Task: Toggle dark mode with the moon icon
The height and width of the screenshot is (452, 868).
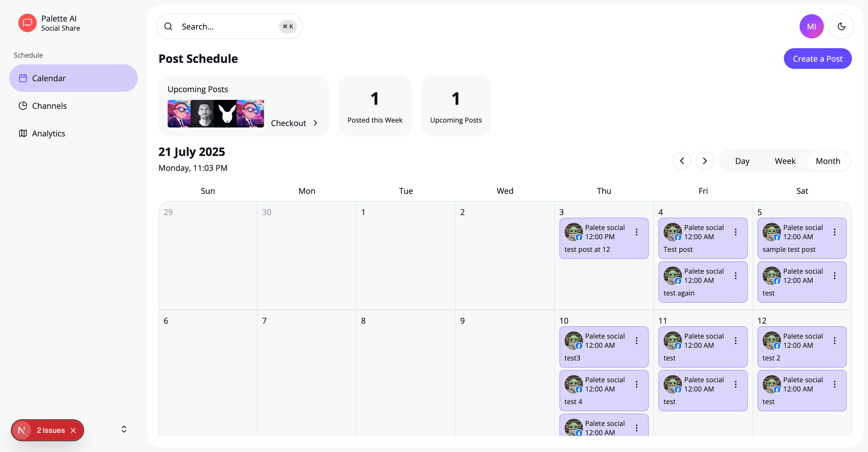Action: coord(841,26)
